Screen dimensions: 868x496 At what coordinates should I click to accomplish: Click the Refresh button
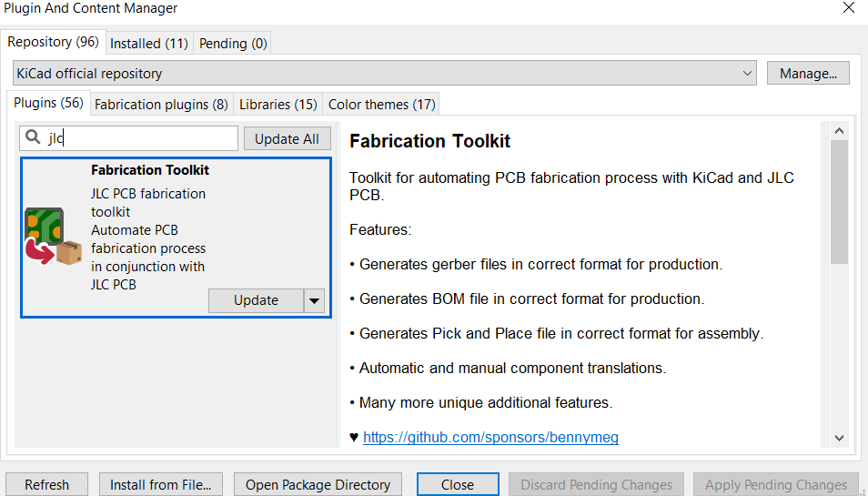[x=46, y=484]
